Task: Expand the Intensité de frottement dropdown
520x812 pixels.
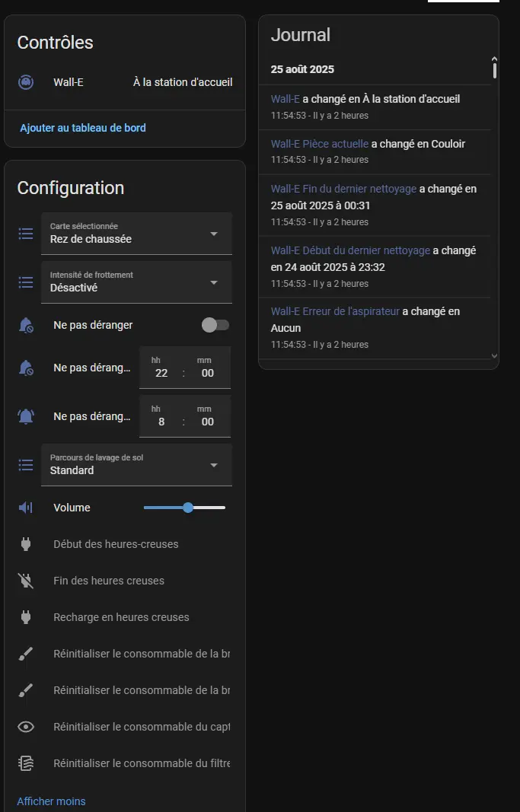Action: [x=137, y=282]
